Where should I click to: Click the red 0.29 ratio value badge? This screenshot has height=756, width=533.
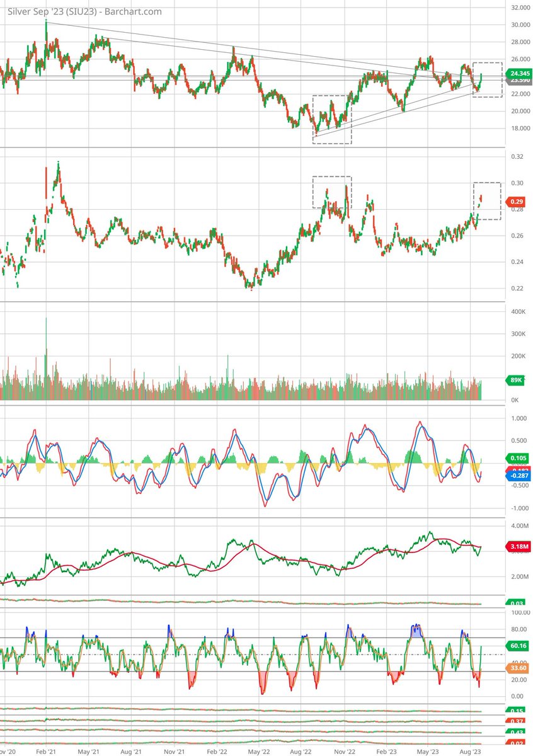click(517, 202)
